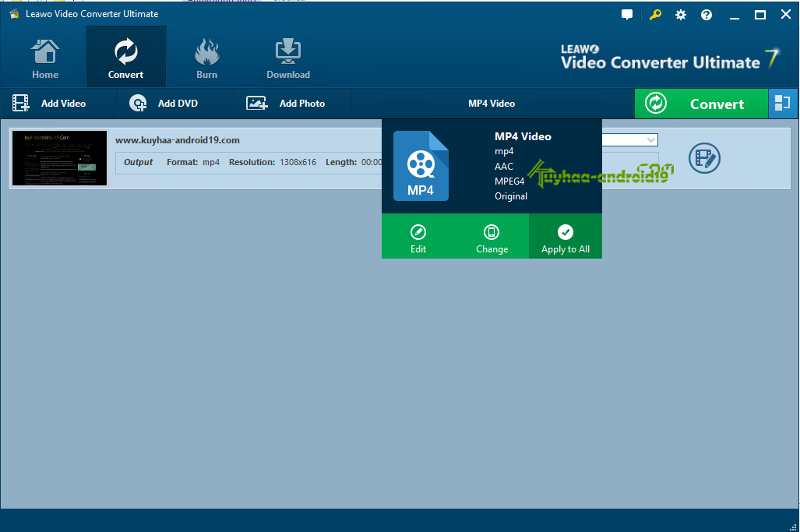Open the video edit icon for the file

[704, 158]
